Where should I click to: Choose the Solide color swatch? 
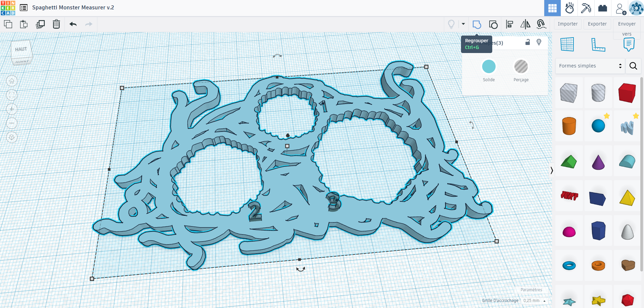click(x=489, y=66)
